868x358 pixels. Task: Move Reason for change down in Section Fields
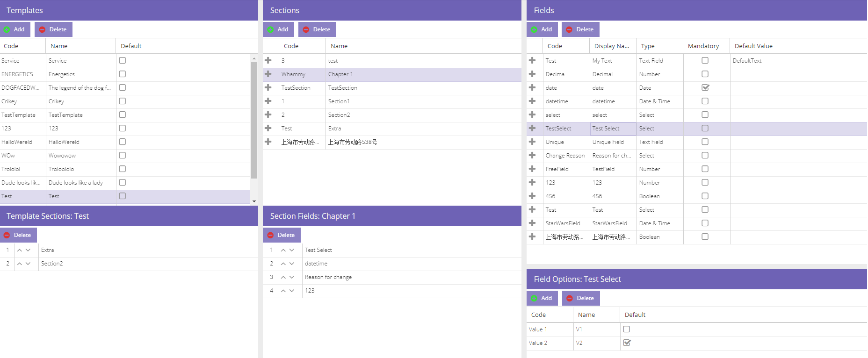click(292, 277)
